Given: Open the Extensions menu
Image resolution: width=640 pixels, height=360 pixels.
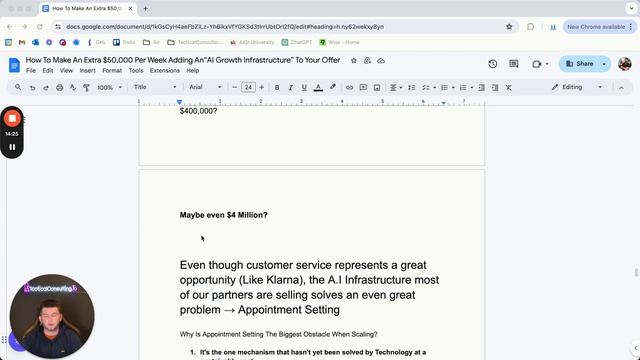Looking at the screenshot, I should (x=164, y=71).
